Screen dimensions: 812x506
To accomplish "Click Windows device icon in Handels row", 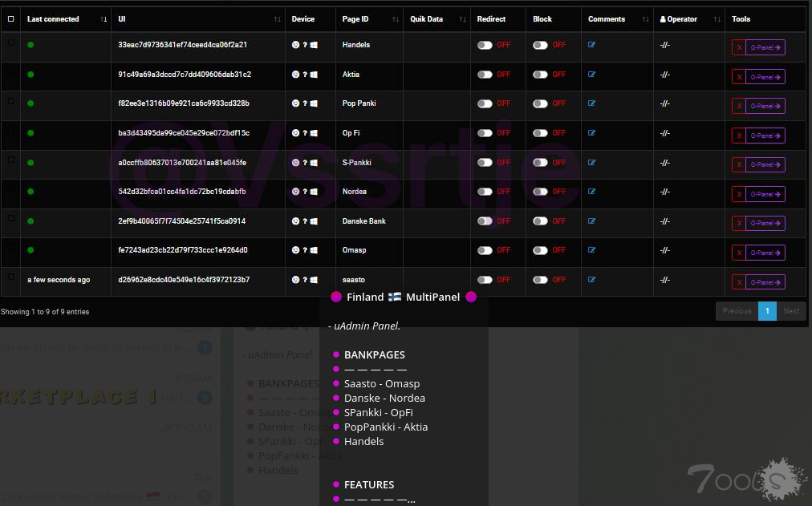I will (x=314, y=45).
